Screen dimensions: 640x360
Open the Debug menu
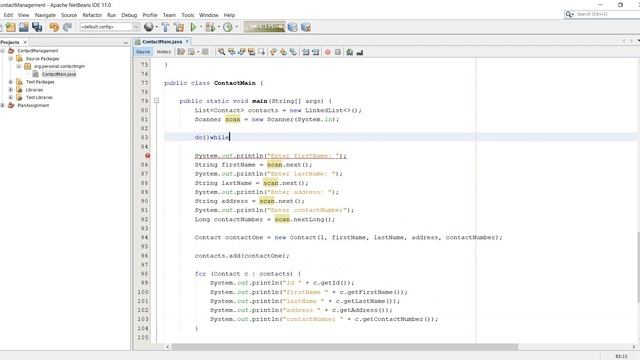click(x=129, y=15)
